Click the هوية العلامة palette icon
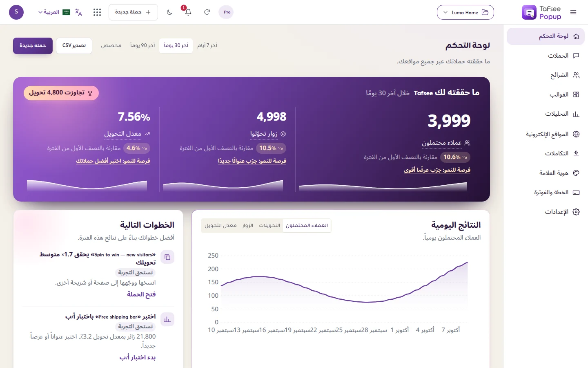588x368 pixels. point(576,173)
